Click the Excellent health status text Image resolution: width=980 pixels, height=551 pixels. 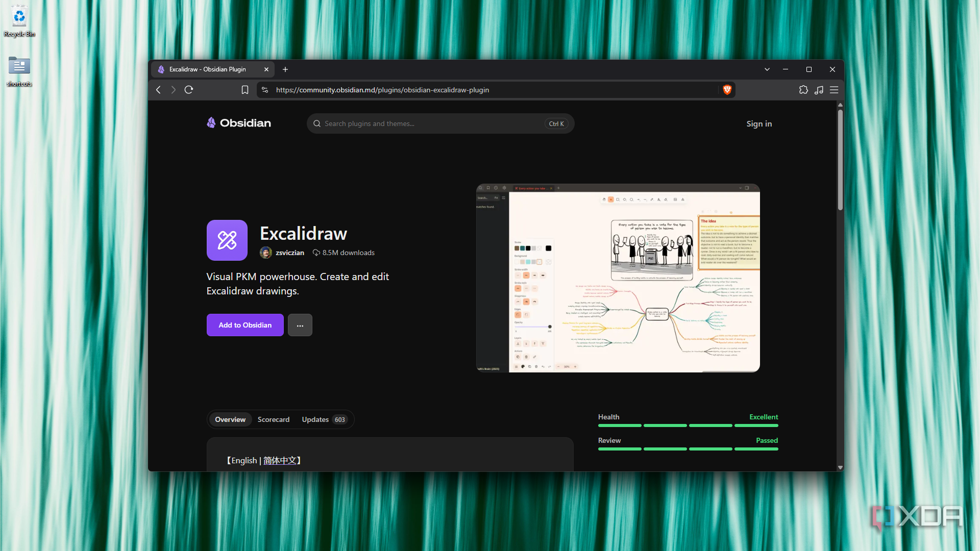pos(764,417)
